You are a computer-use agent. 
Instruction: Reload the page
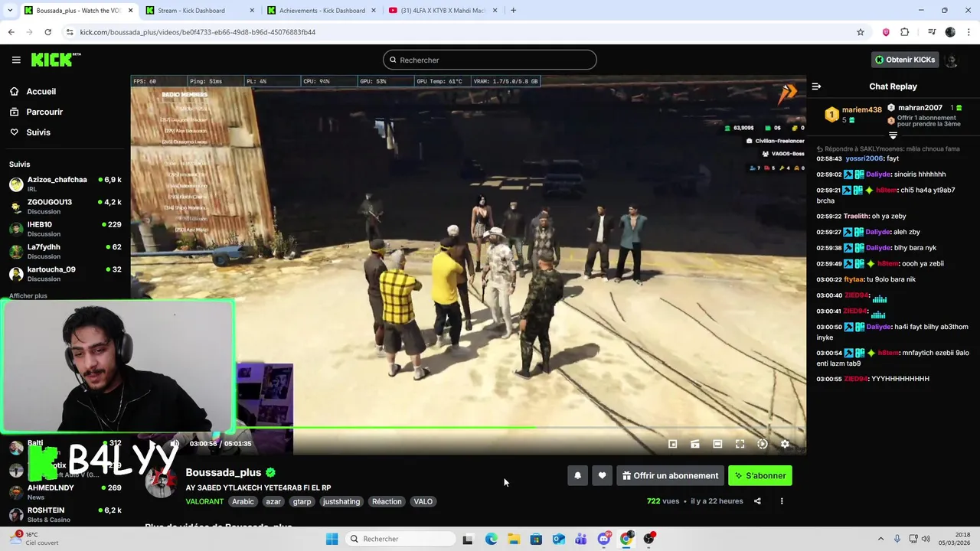coord(47,32)
